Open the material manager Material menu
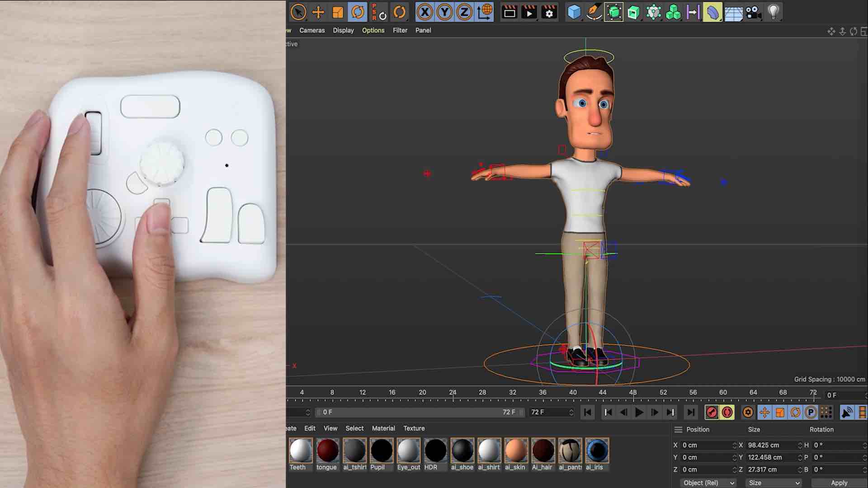 coord(383,428)
